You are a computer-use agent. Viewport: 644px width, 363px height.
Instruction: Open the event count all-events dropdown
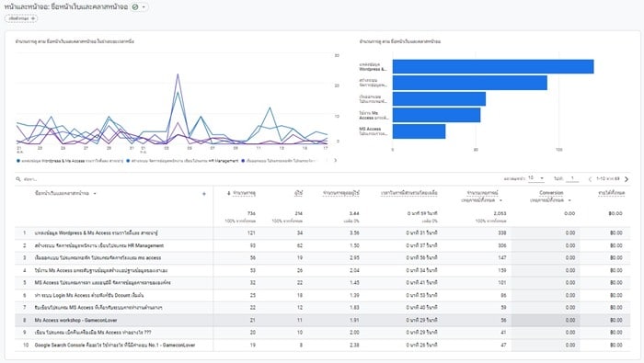tap(481, 200)
